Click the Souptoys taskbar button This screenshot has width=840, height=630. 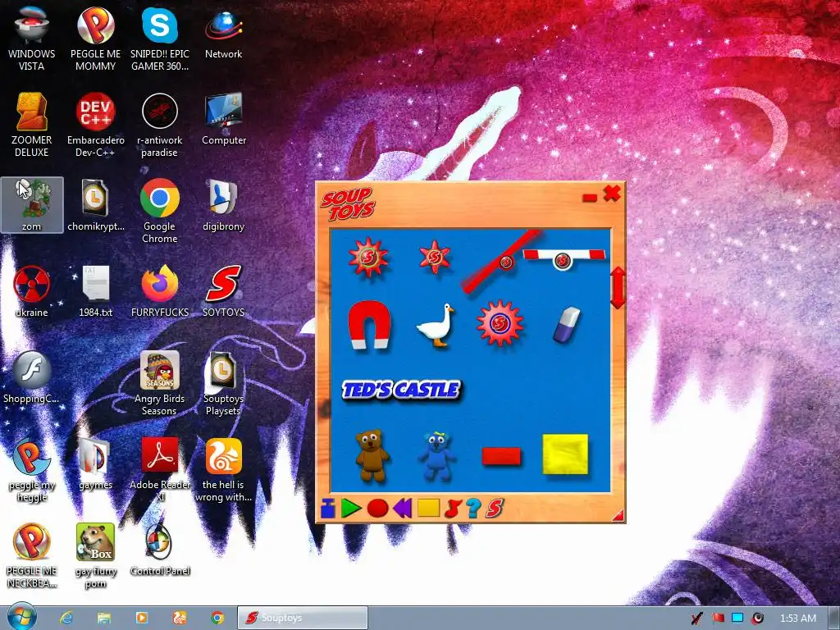coord(302,618)
